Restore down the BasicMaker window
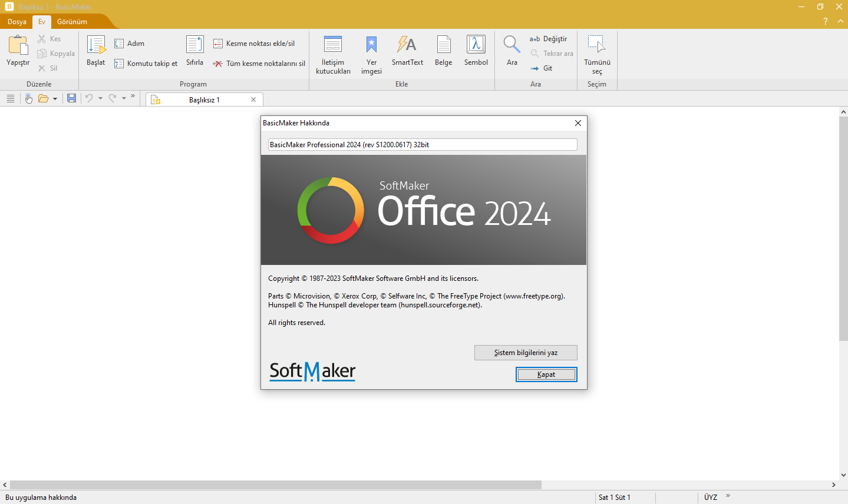Image resolution: width=848 pixels, height=504 pixels. click(820, 6)
